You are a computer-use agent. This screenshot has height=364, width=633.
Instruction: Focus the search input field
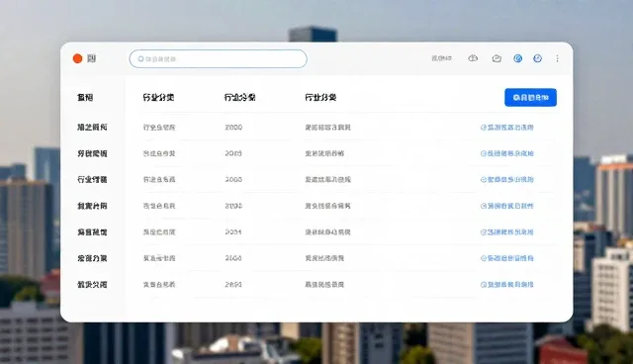218,59
